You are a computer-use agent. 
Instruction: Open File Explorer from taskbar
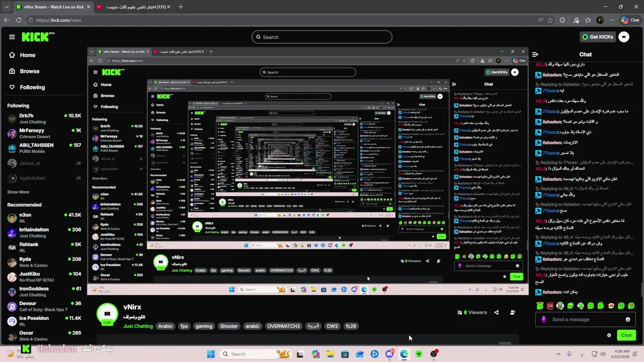330,354
